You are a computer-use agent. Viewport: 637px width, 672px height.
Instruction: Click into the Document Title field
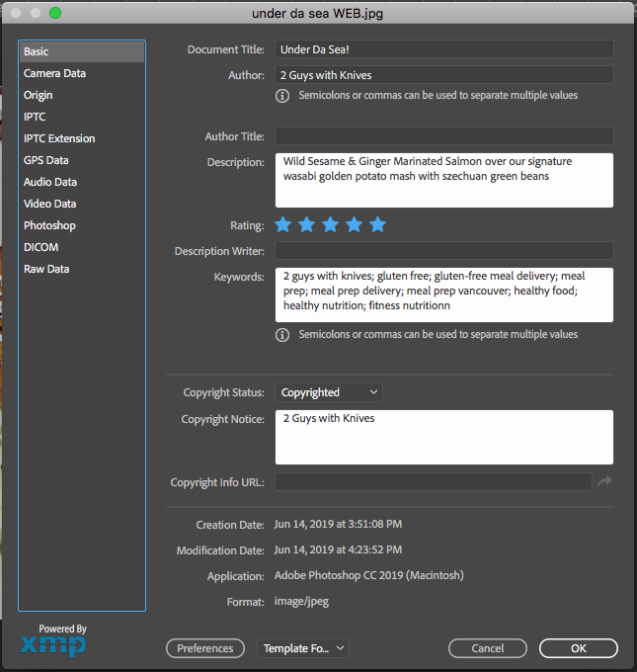pos(443,49)
